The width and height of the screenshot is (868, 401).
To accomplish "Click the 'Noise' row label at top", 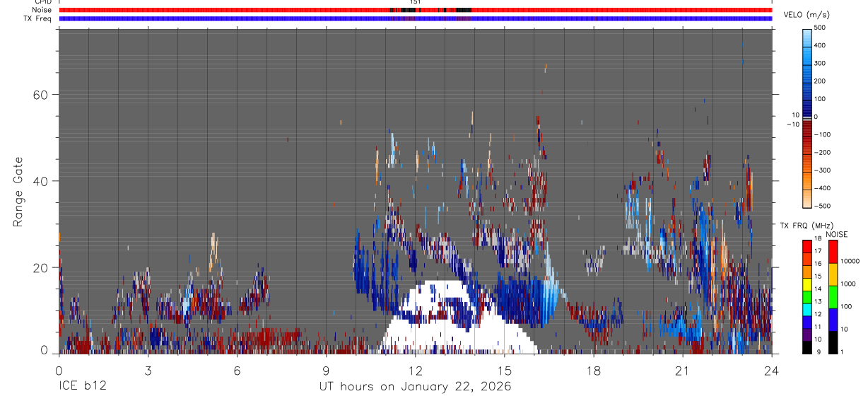I will tap(42, 10).
